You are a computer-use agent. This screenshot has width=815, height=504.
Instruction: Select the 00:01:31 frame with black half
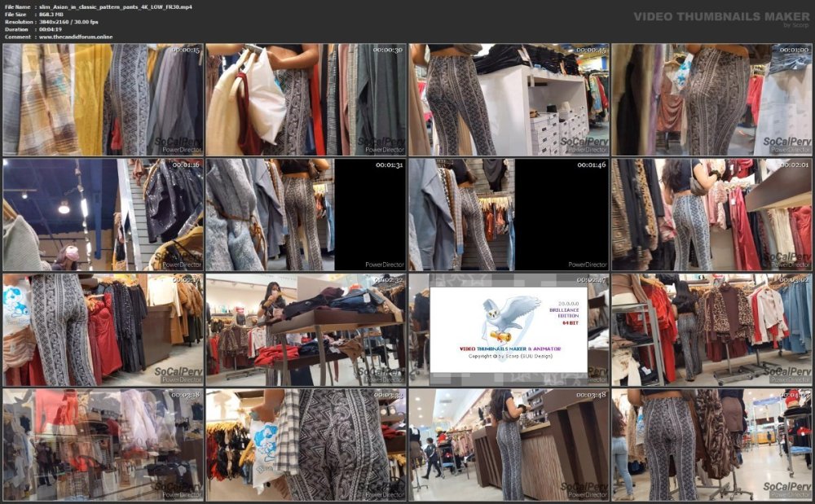[306, 215]
